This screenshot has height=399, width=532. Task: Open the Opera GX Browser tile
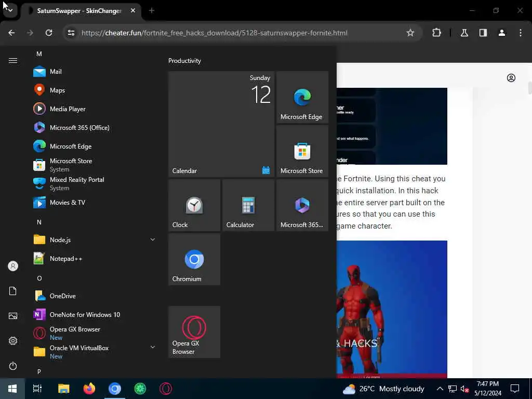click(194, 332)
